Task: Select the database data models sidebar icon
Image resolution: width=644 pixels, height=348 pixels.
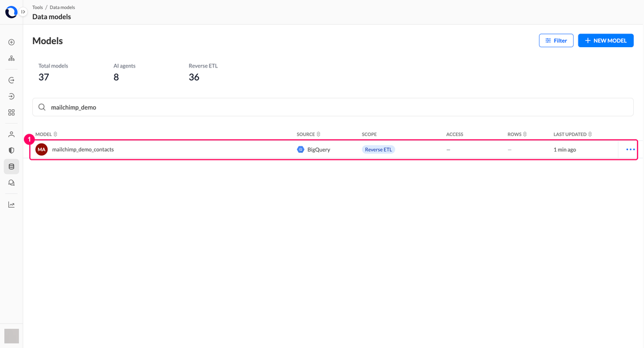Action: click(x=11, y=167)
